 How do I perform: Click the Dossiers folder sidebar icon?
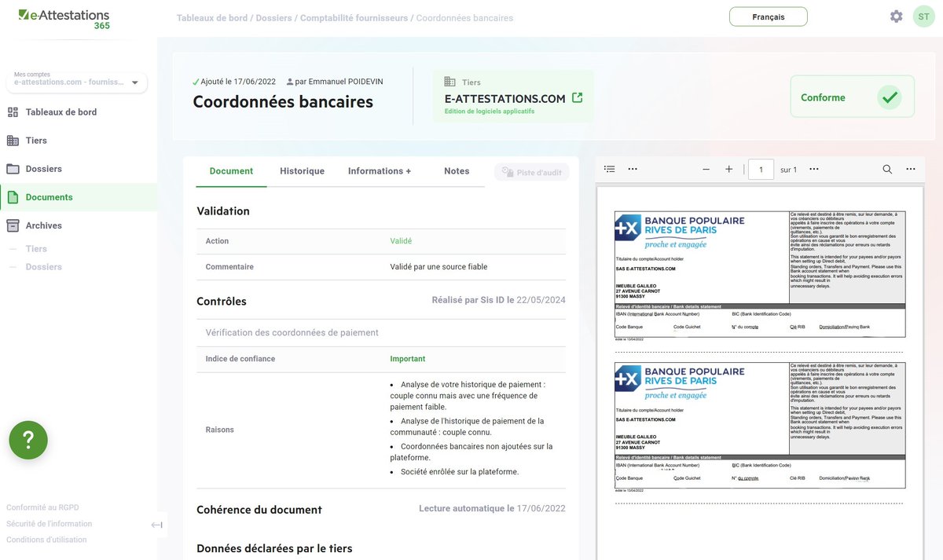(x=13, y=169)
